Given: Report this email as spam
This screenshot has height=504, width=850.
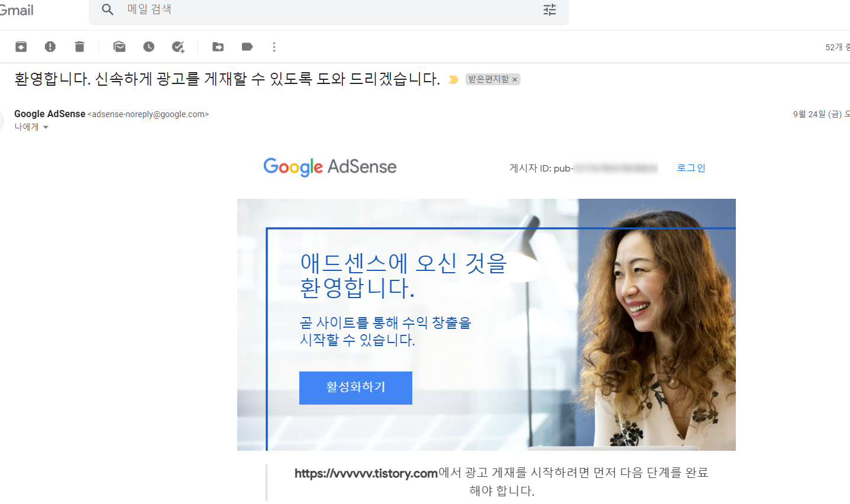Looking at the screenshot, I should (50, 47).
